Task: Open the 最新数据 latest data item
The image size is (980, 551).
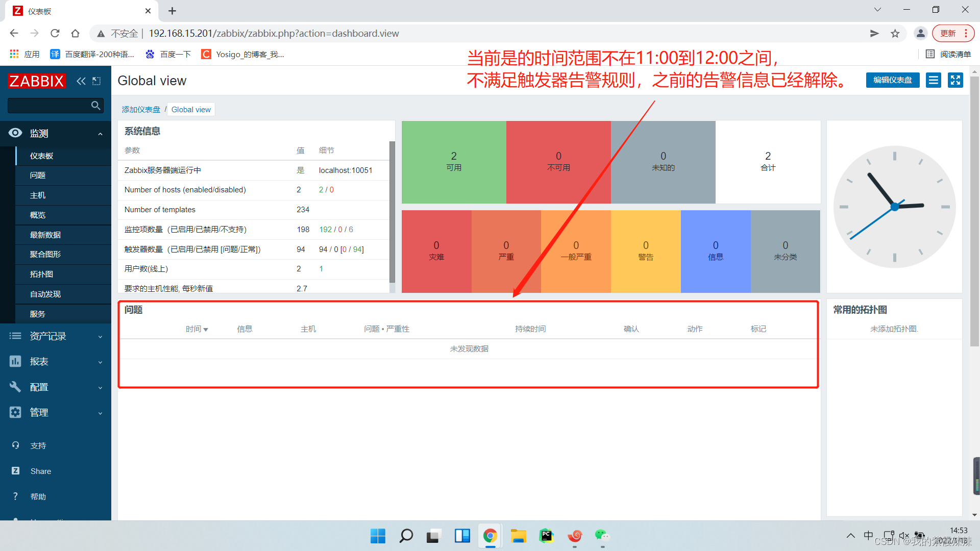Action: 63,235
